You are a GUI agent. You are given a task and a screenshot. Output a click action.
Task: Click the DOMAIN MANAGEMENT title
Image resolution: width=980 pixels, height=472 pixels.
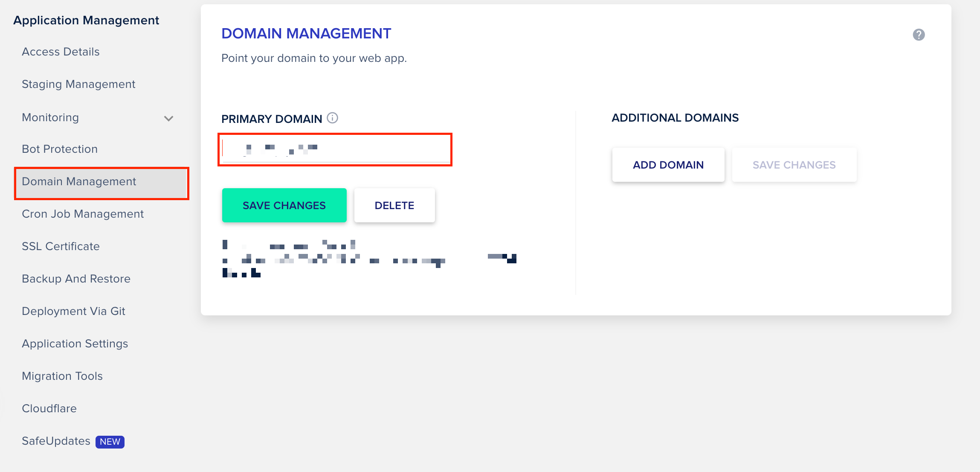[306, 33]
